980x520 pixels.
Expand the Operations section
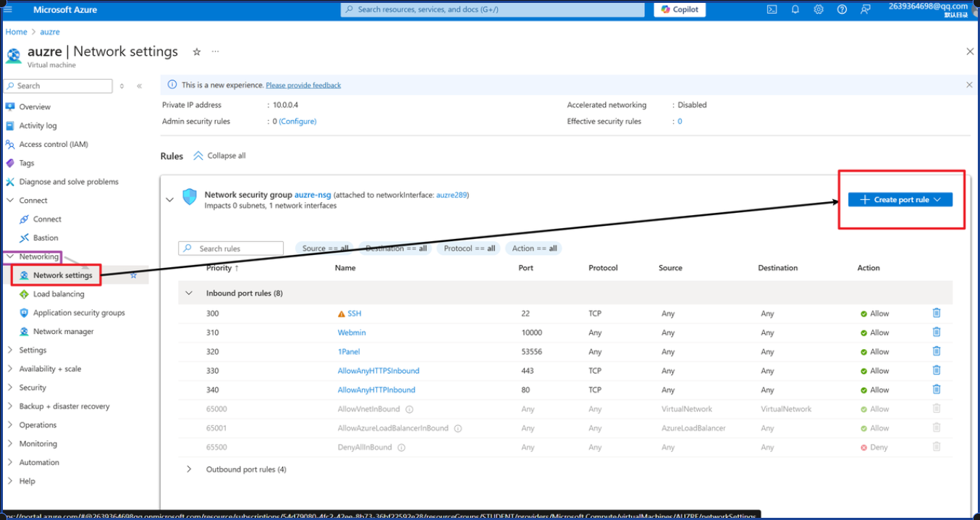pyautogui.click(x=10, y=425)
